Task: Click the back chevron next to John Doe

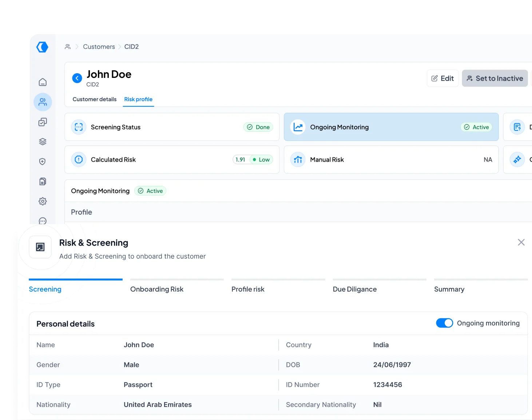Action: point(77,78)
